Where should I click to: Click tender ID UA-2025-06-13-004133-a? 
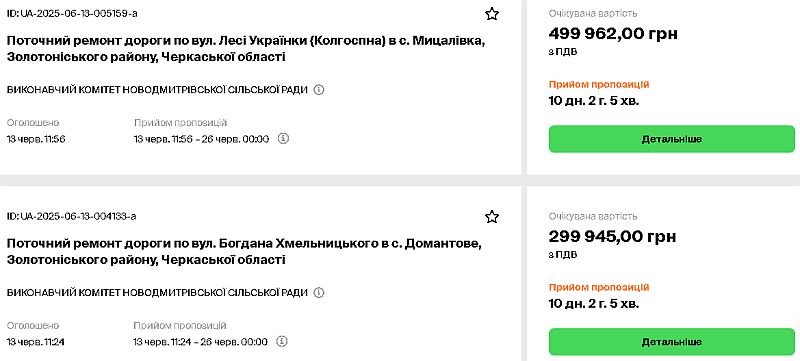pos(71,216)
